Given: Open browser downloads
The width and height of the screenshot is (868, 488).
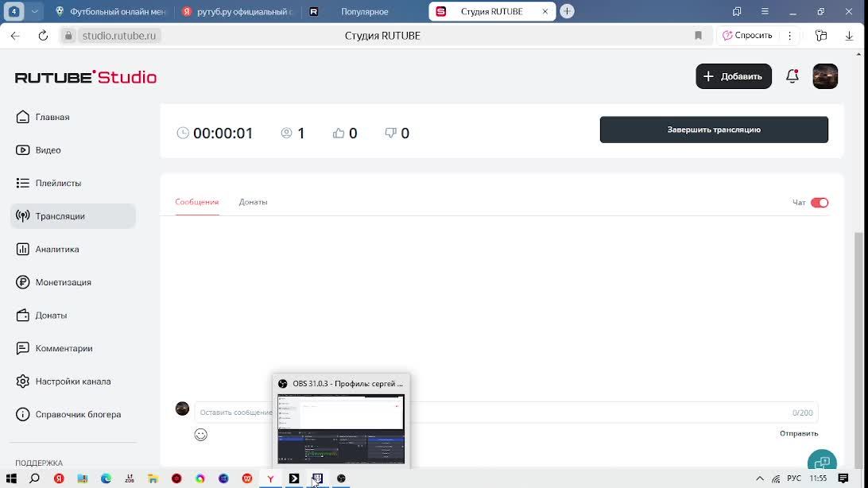Looking at the screenshot, I should pos(849,36).
